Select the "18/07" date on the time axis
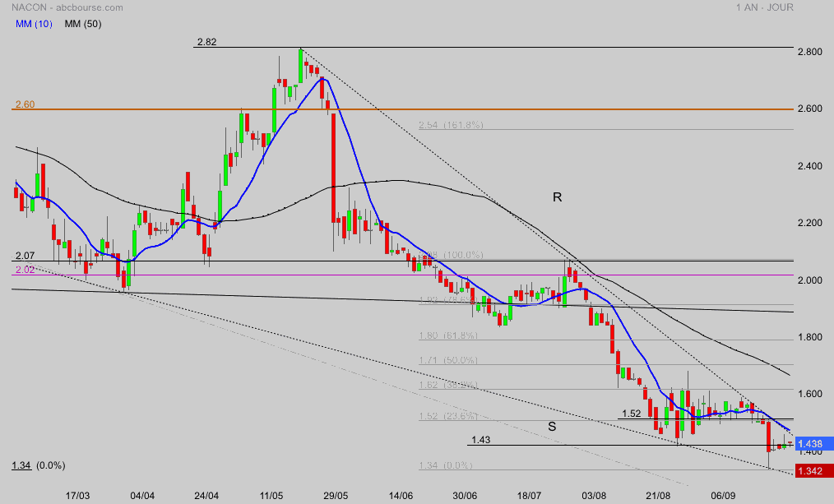The width and height of the screenshot is (834, 504). 529,496
